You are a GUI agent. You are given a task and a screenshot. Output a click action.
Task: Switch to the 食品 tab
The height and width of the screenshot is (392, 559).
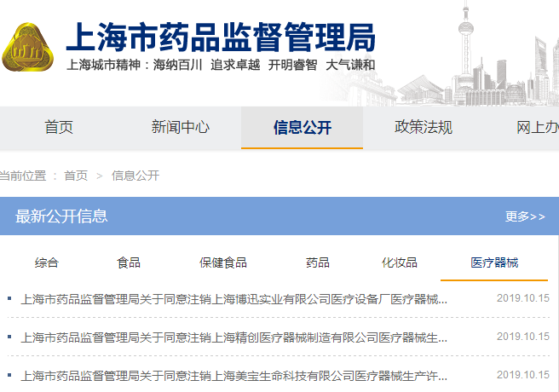click(x=129, y=262)
